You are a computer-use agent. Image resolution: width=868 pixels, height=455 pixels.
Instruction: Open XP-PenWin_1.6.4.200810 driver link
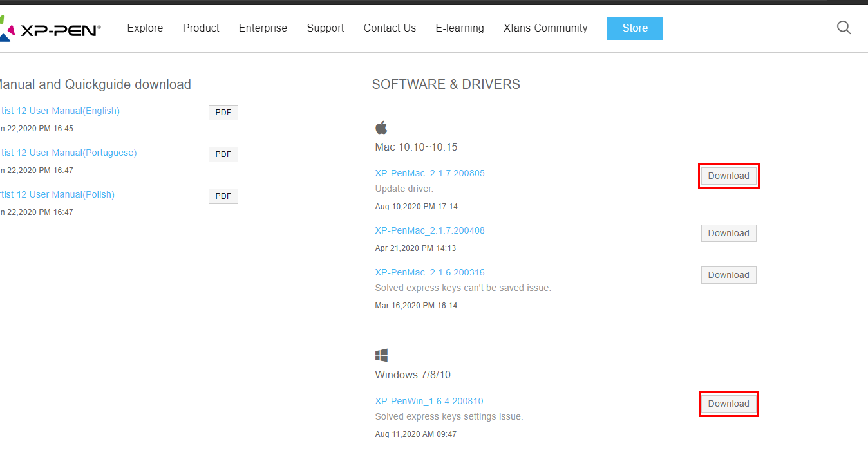click(429, 401)
